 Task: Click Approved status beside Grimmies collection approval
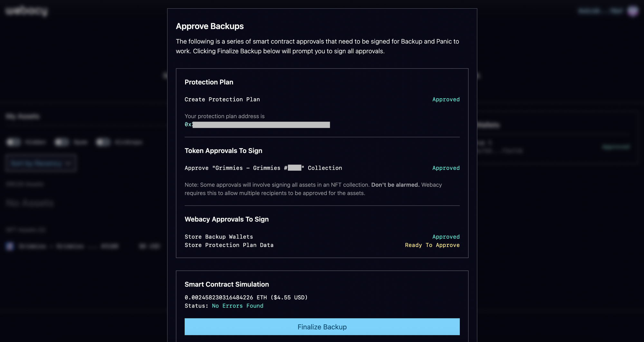[x=446, y=168]
